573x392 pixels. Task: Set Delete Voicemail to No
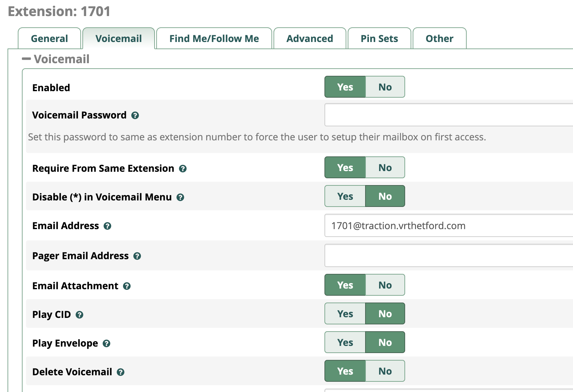385,371
